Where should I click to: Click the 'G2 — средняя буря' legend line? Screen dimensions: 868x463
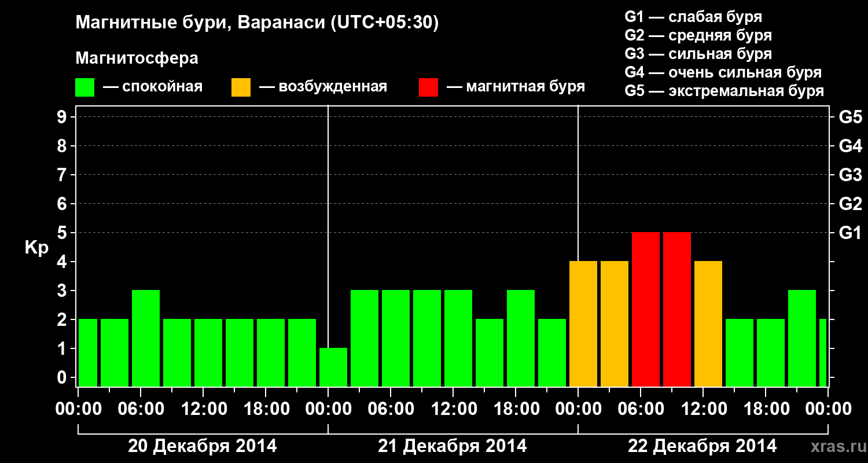click(x=698, y=35)
